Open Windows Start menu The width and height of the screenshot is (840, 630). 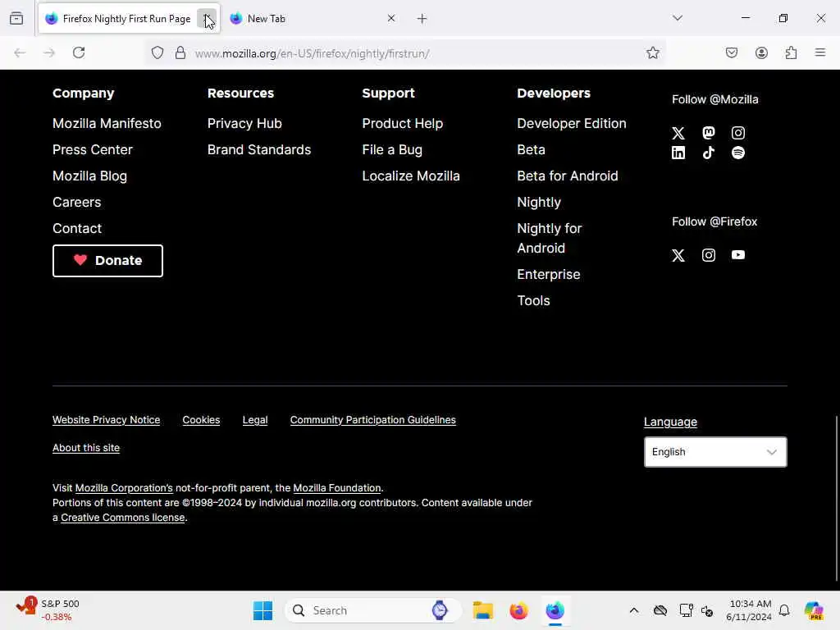pyautogui.click(x=262, y=610)
